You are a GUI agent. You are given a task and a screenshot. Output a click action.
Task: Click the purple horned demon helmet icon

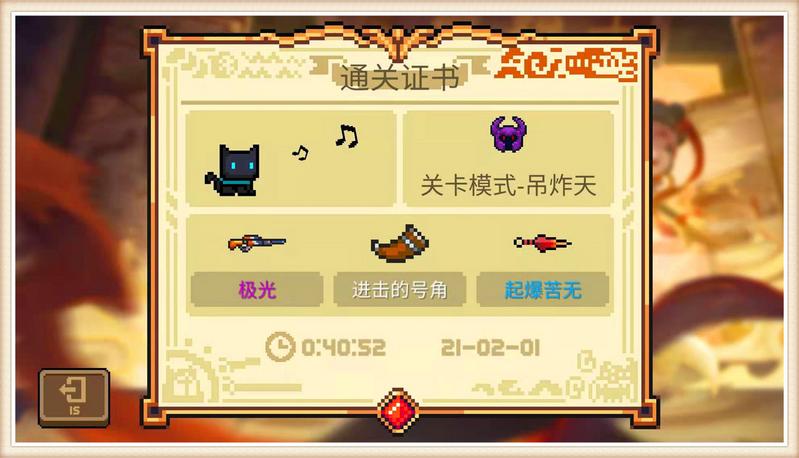(508, 134)
